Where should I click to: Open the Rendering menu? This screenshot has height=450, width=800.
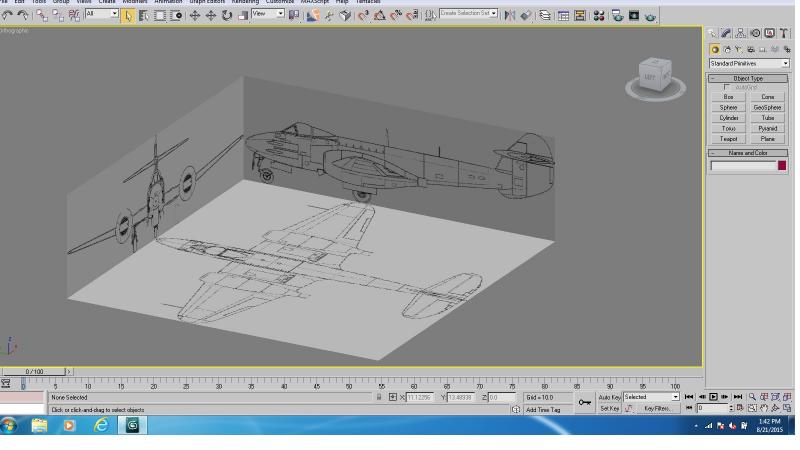pyautogui.click(x=245, y=2)
